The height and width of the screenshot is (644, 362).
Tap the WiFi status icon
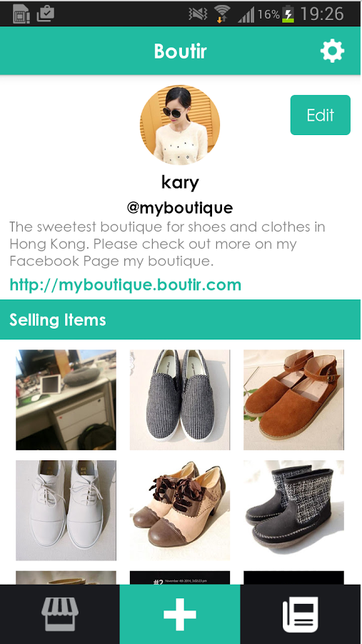pos(222,14)
